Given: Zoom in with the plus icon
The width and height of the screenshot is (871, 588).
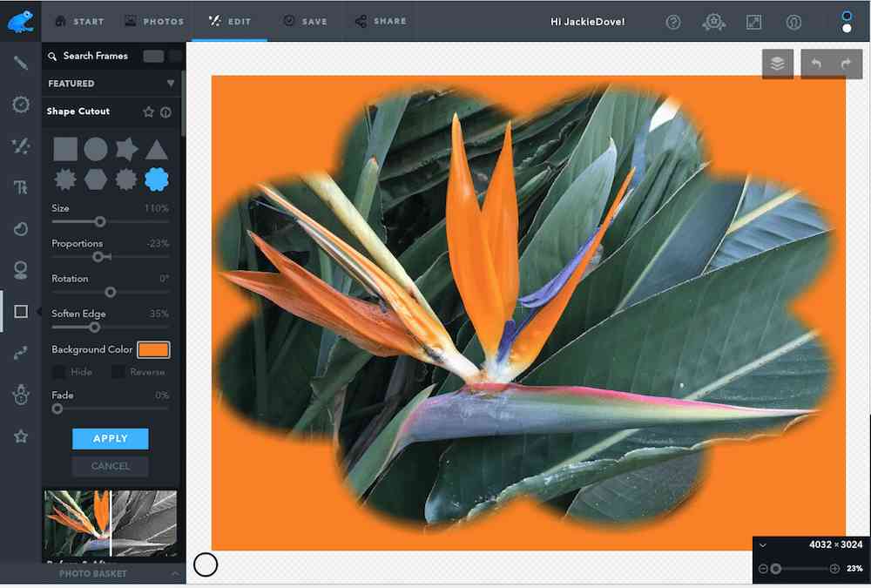Looking at the screenshot, I should pos(834,569).
